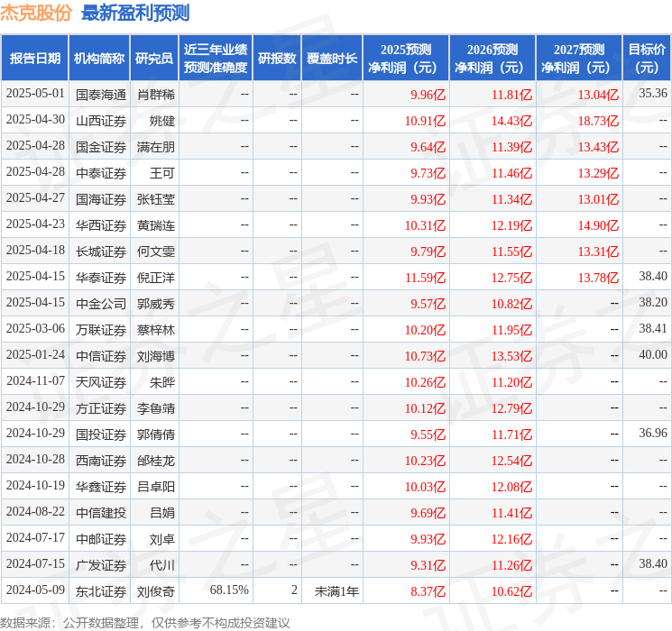Screen dimensions: 672x631
Task: Click analyst name 何文雯
Action: (x=156, y=251)
